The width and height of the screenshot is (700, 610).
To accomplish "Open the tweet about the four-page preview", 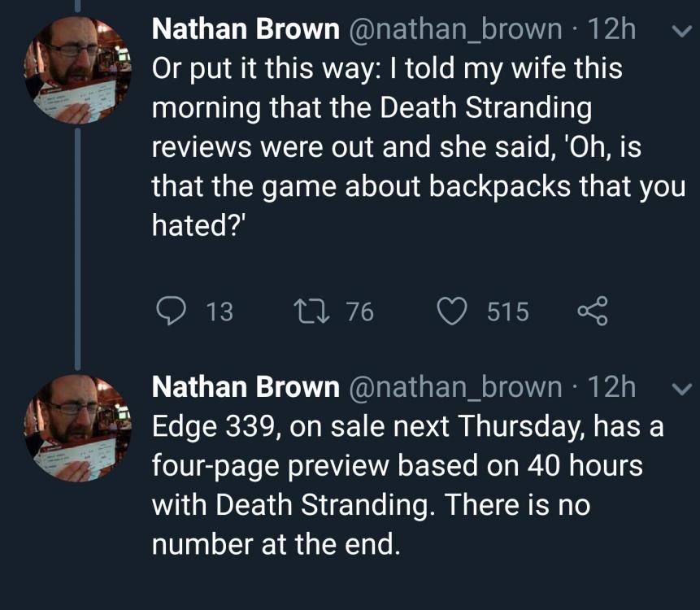I will (x=407, y=486).
